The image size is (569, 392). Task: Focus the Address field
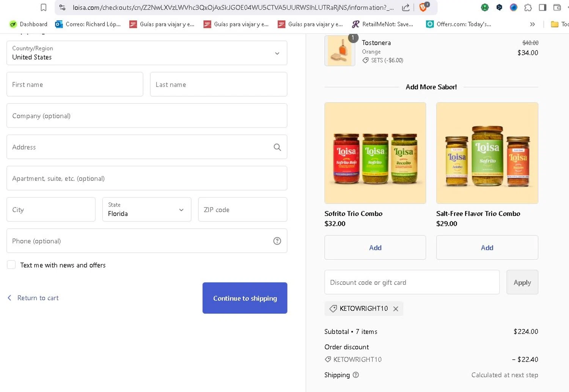(147, 147)
